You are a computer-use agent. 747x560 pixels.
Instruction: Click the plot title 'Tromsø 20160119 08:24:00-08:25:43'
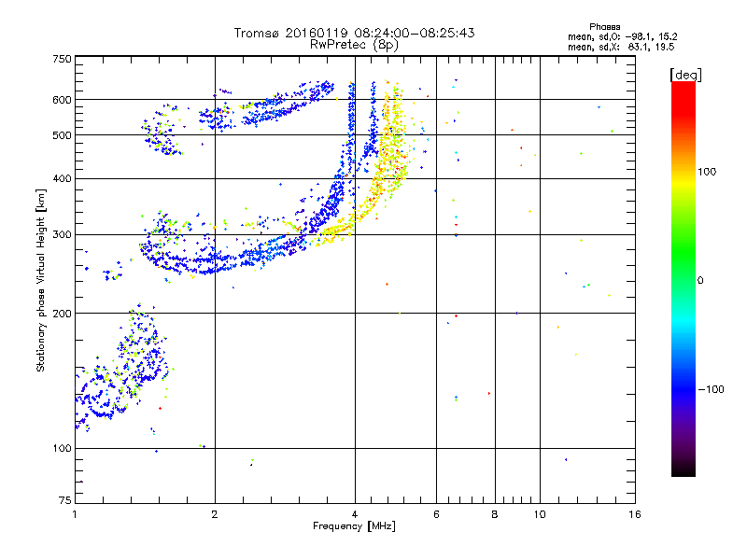pyautogui.click(x=354, y=33)
